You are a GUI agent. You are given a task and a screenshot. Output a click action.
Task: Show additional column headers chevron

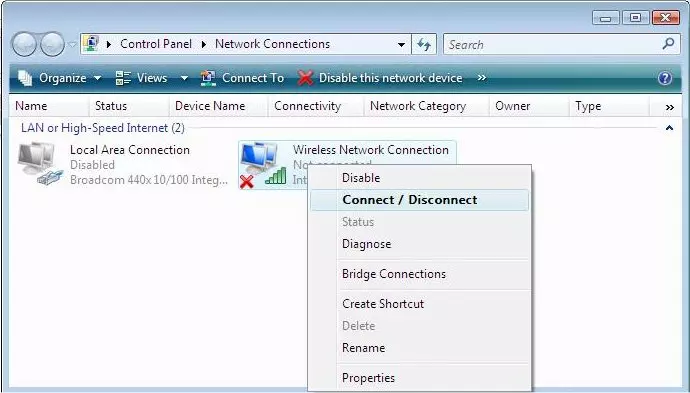[669, 107]
